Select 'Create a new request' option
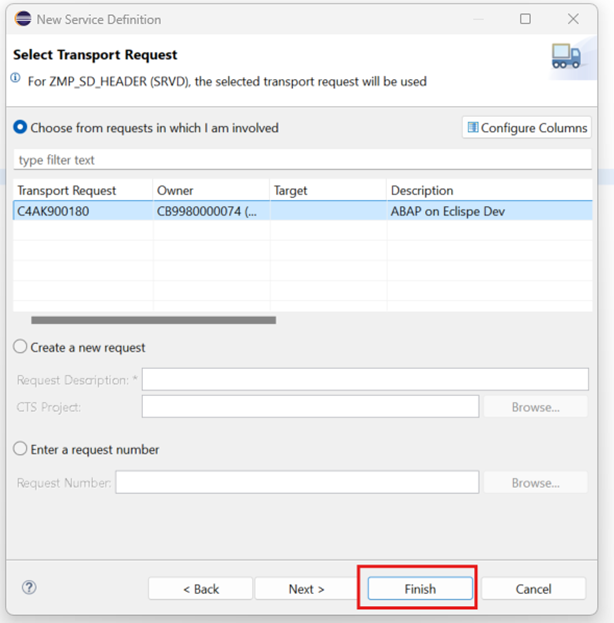The height and width of the screenshot is (623, 614). coord(20,347)
